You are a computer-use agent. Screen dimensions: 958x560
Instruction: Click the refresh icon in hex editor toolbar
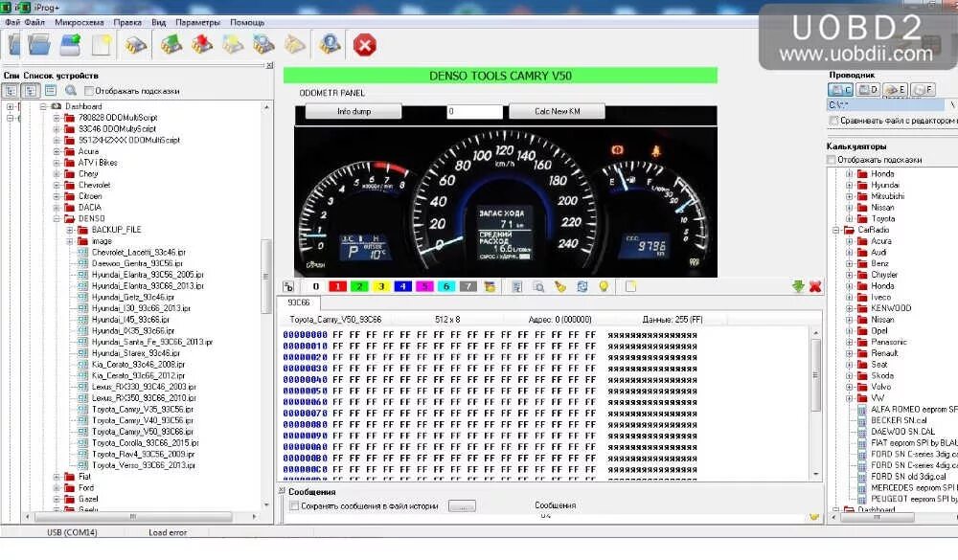click(x=582, y=286)
